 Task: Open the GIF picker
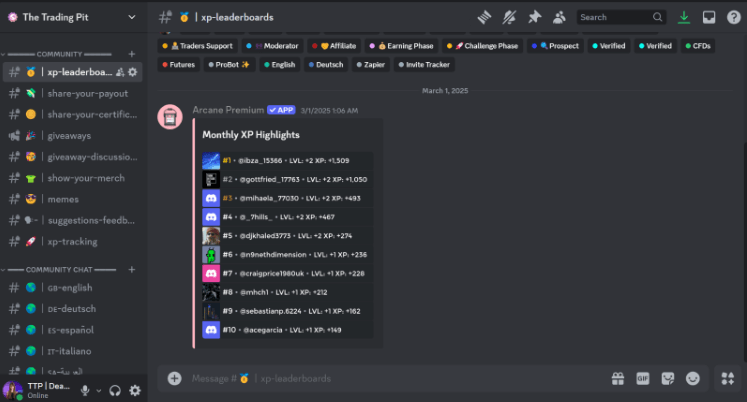[643, 378]
